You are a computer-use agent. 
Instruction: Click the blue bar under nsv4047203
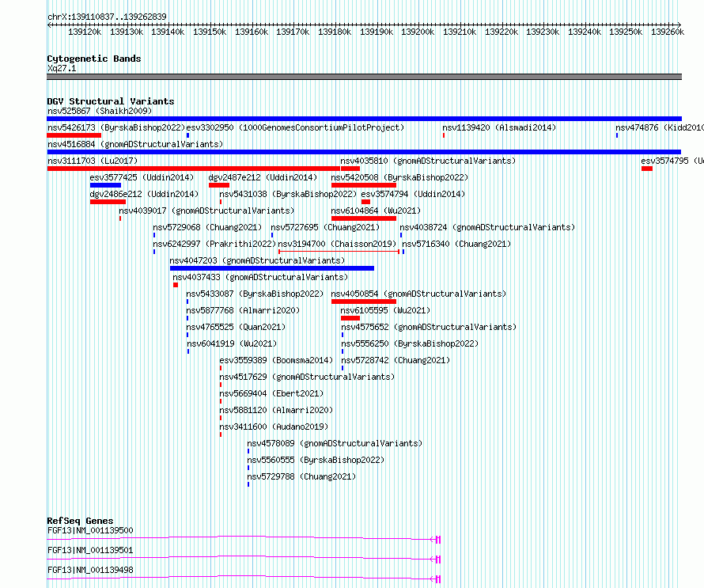(x=272, y=268)
